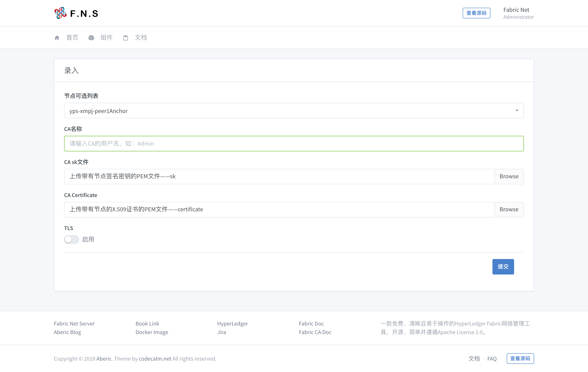Go to the 首页 menu item
This screenshot has width=588, height=372.
click(x=72, y=38)
